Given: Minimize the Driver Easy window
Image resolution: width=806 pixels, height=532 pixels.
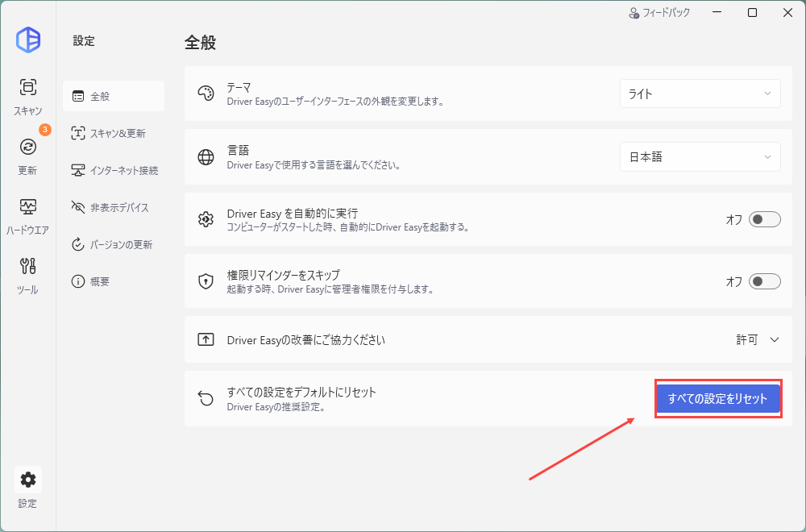Looking at the screenshot, I should coord(717,13).
